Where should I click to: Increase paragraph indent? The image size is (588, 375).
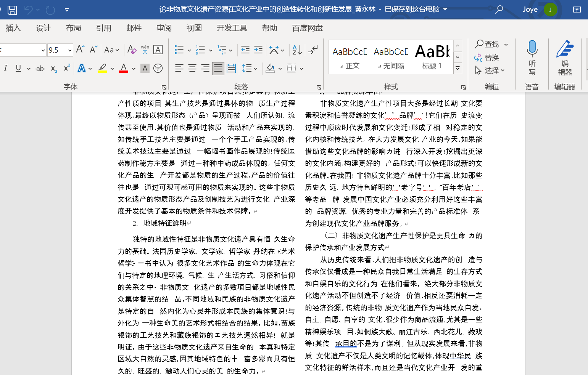(x=258, y=50)
